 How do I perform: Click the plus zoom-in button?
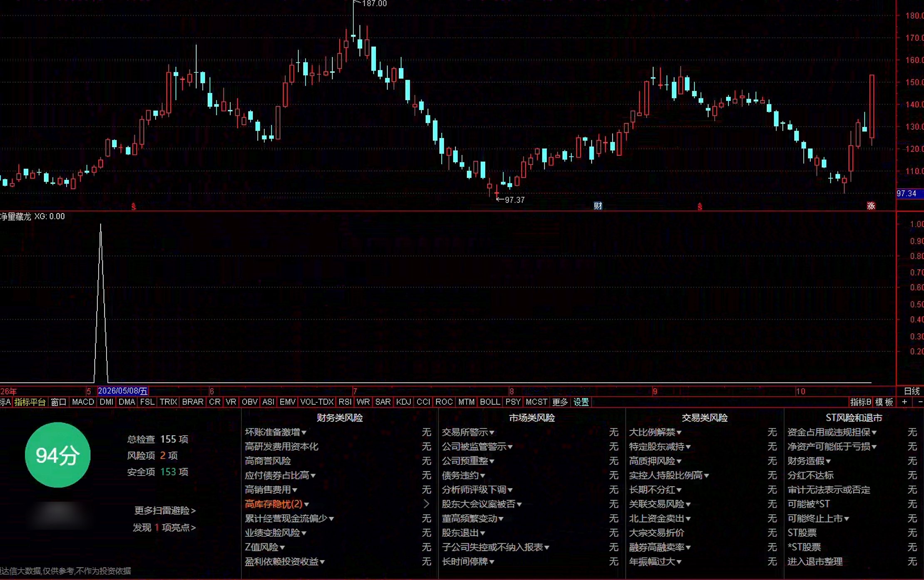coord(904,402)
